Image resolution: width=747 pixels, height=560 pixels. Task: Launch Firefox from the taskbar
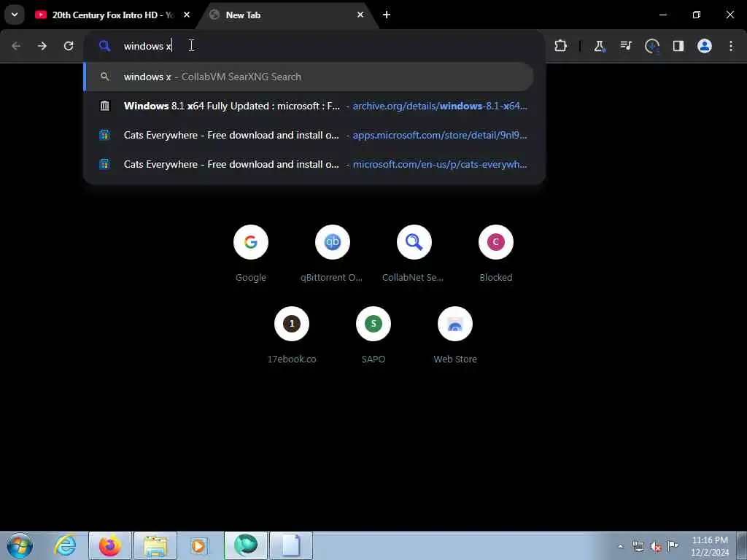point(110,545)
